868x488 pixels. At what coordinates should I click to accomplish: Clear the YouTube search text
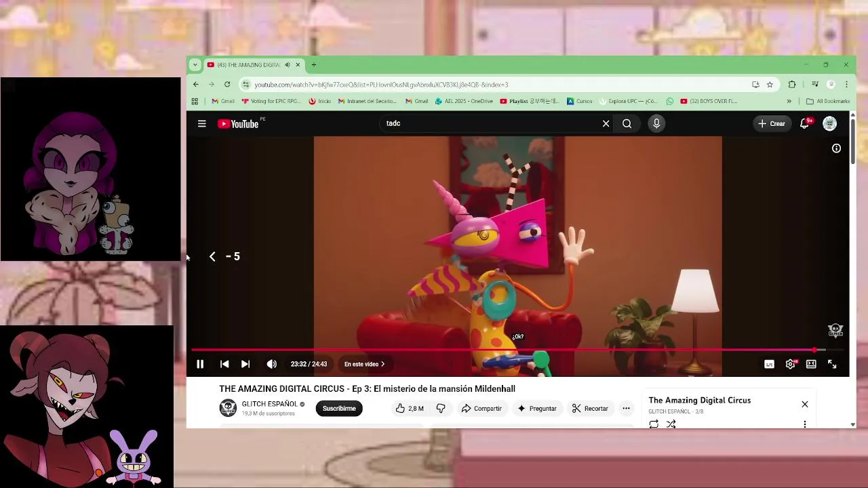click(606, 123)
